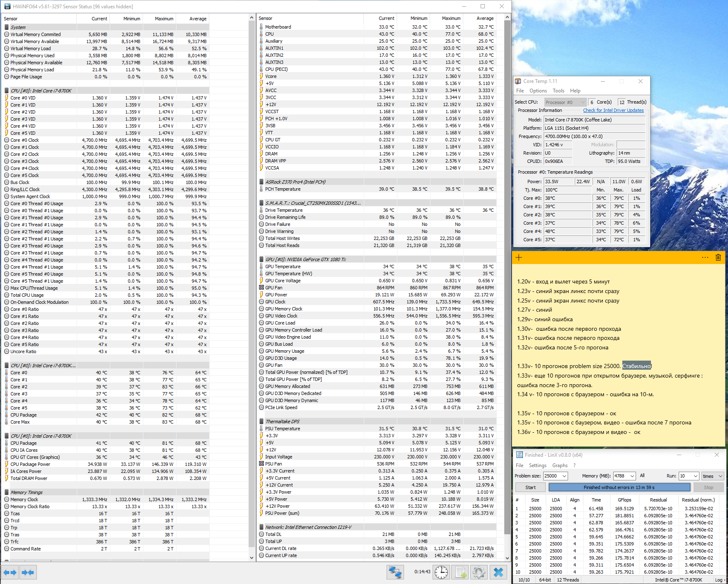This screenshot has height=584, width=728.
Task: Open Core Temp File menu
Action: (520, 91)
